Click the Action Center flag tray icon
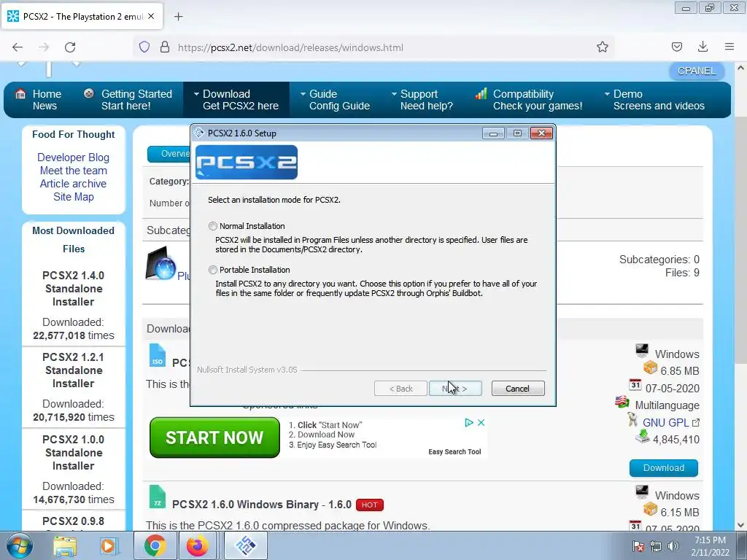 point(638,546)
